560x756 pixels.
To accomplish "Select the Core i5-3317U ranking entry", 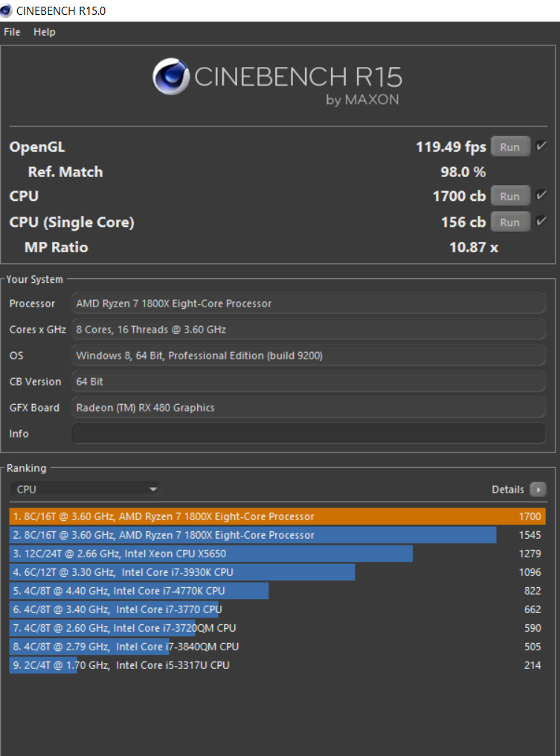I will 277,665.
